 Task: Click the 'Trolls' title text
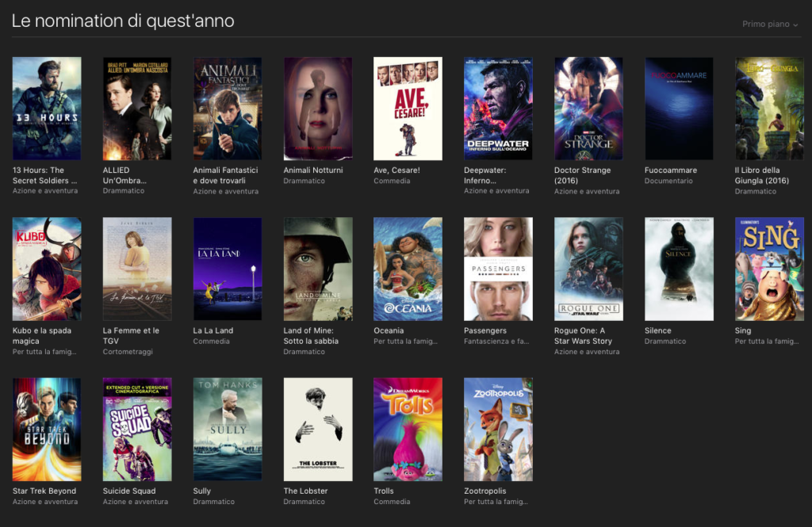(384, 491)
